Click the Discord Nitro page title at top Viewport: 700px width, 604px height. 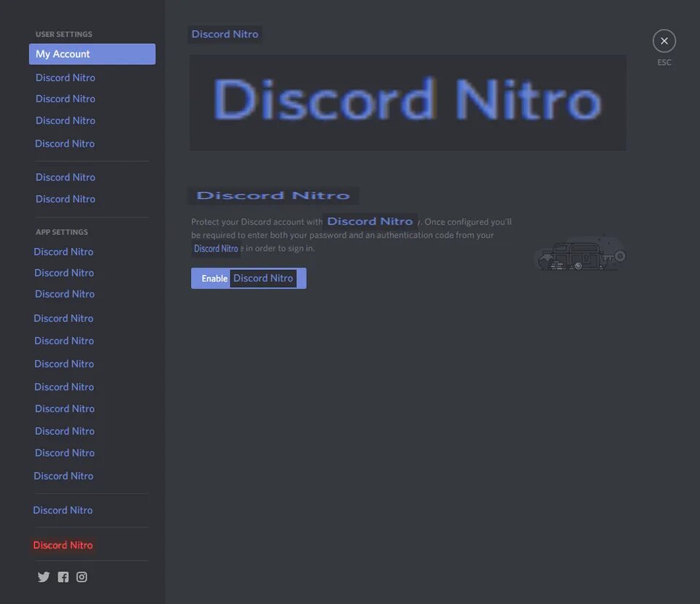tap(225, 34)
